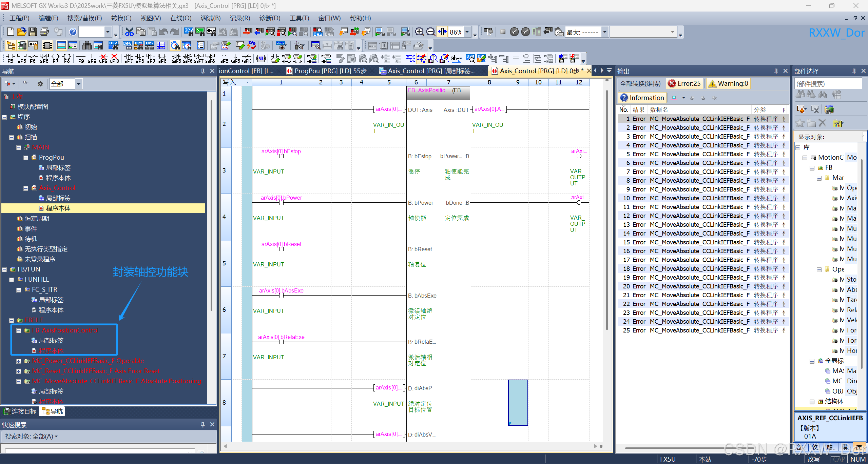This screenshot has width=868, height=464.
Task: Click the Zoom In magnifier icon
Action: click(x=419, y=32)
